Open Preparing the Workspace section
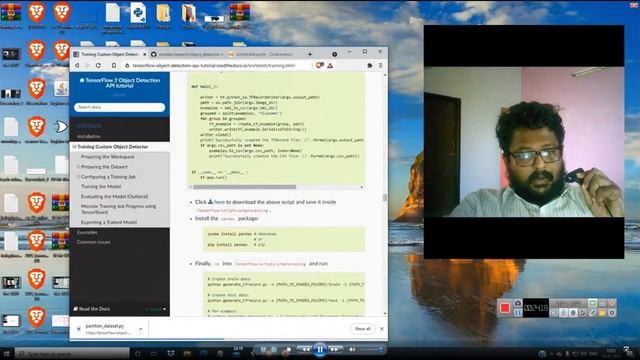This screenshot has width=640, height=360. pyautogui.click(x=107, y=157)
